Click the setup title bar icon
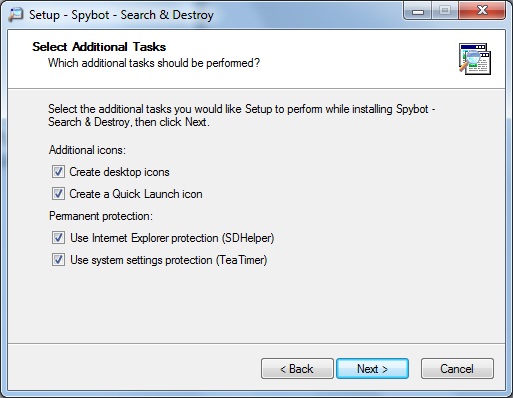 pos(16,15)
